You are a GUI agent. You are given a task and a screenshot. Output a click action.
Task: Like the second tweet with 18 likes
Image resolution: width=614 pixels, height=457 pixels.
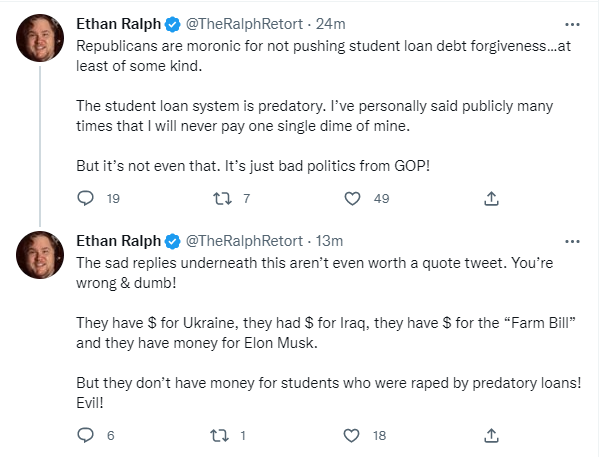click(x=351, y=435)
